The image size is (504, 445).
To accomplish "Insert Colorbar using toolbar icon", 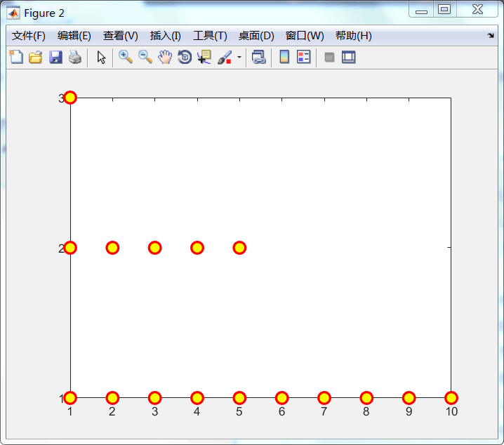I will [284, 57].
